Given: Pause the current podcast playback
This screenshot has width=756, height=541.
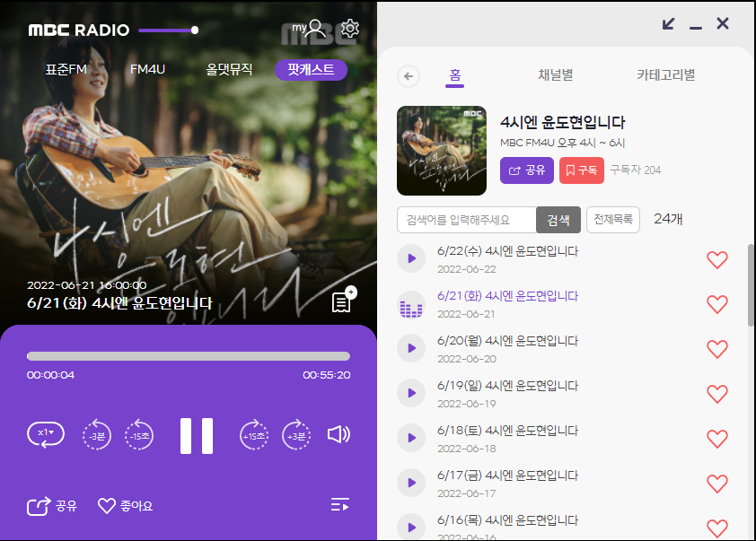Looking at the screenshot, I should [197, 436].
